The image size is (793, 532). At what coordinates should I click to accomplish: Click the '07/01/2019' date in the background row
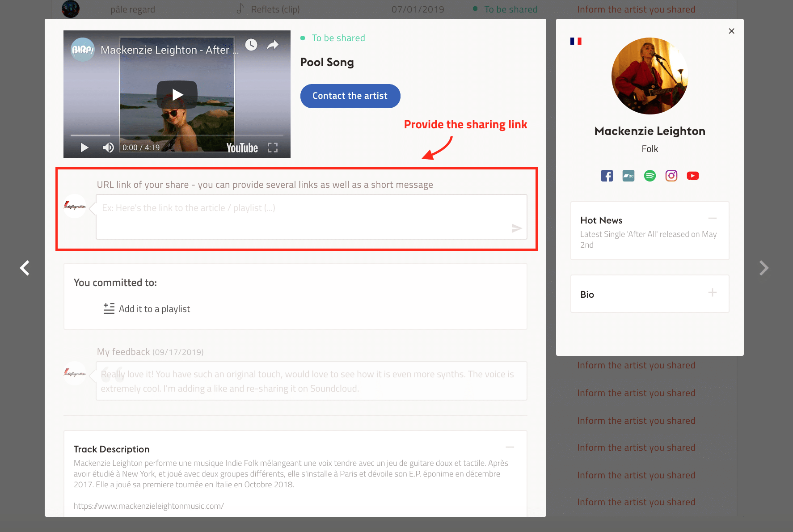[x=418, y=9]
